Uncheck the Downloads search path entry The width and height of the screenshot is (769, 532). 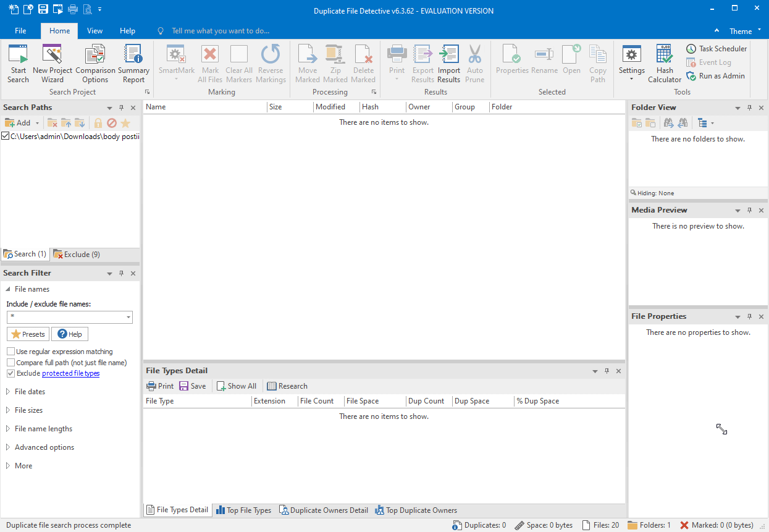[x=4, y=136]
